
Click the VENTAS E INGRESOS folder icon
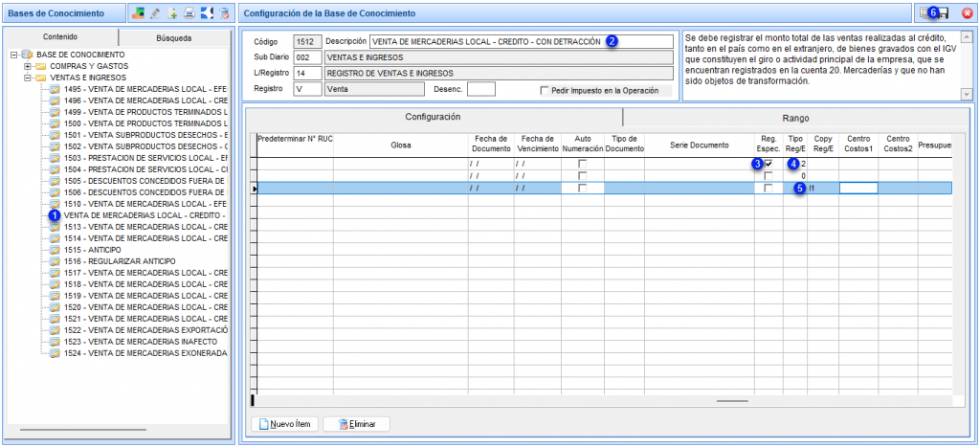[40, 78]
